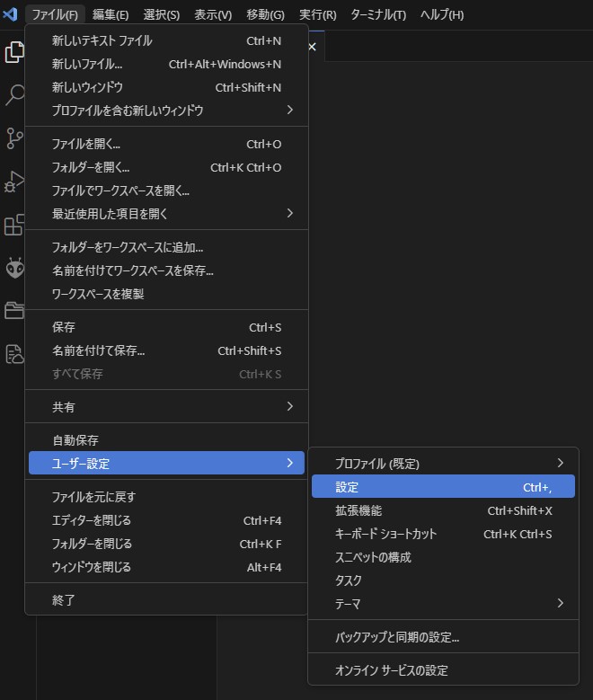Choose エディターを閉じる
This screenshot has height=700, width=593.
coord(166,520)
